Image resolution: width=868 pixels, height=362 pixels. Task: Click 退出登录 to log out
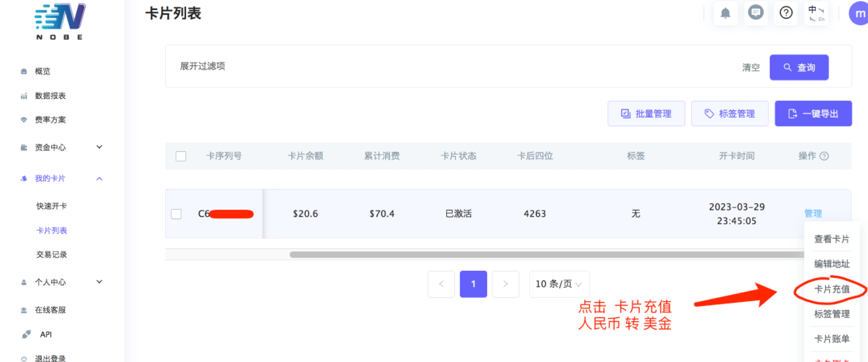click(50, 358)
